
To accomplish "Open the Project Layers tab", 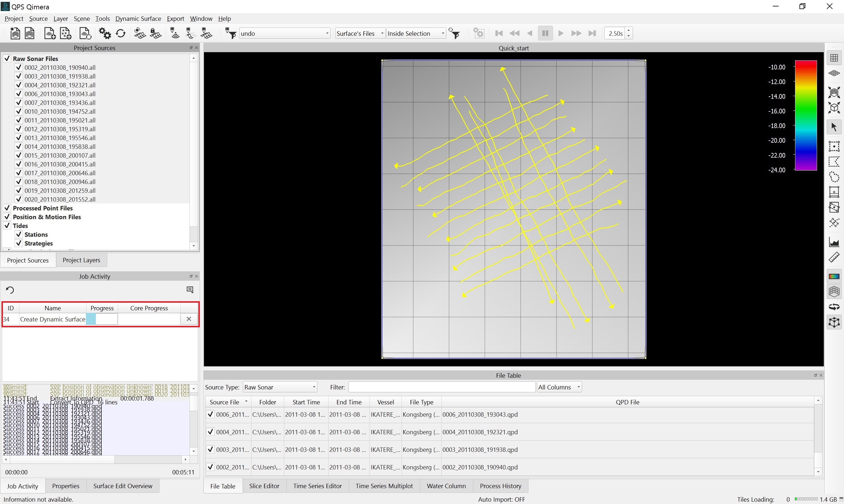I will tap(81, 260).
